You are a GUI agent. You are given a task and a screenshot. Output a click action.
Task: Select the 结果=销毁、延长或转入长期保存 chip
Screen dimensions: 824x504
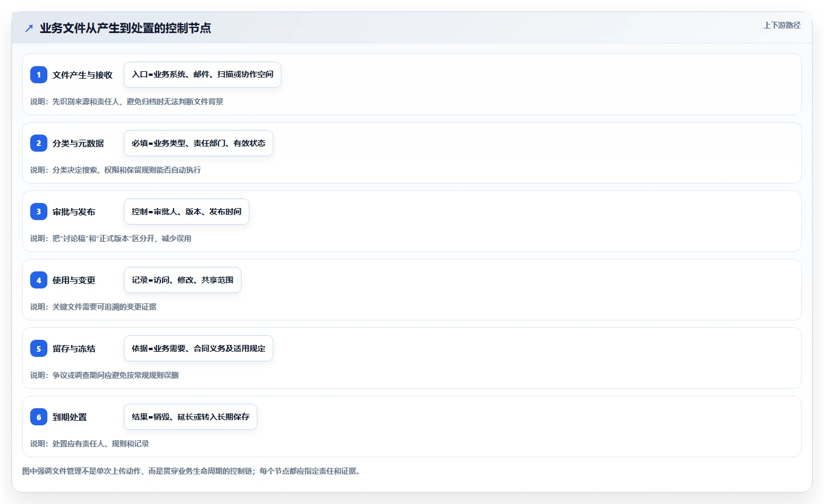point(191,417)
